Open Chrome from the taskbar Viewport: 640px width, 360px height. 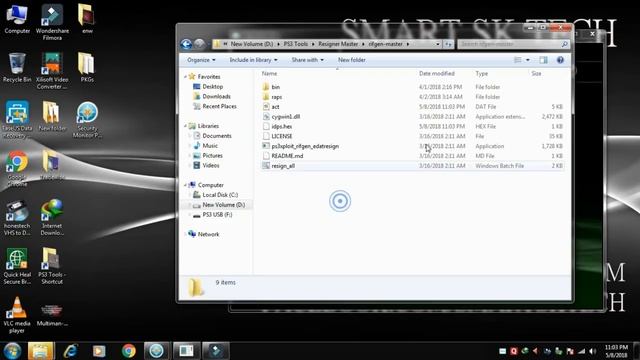129,351
